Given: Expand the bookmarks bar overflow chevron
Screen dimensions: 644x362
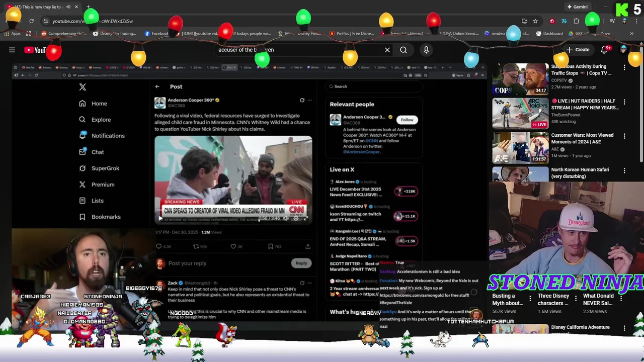Looking at the screenshot, I should tap(631, 34).
